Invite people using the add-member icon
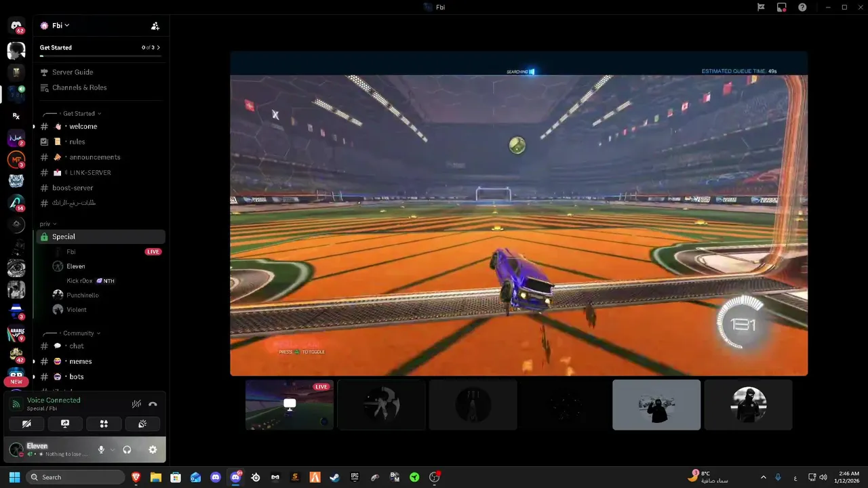 (155, 26)
